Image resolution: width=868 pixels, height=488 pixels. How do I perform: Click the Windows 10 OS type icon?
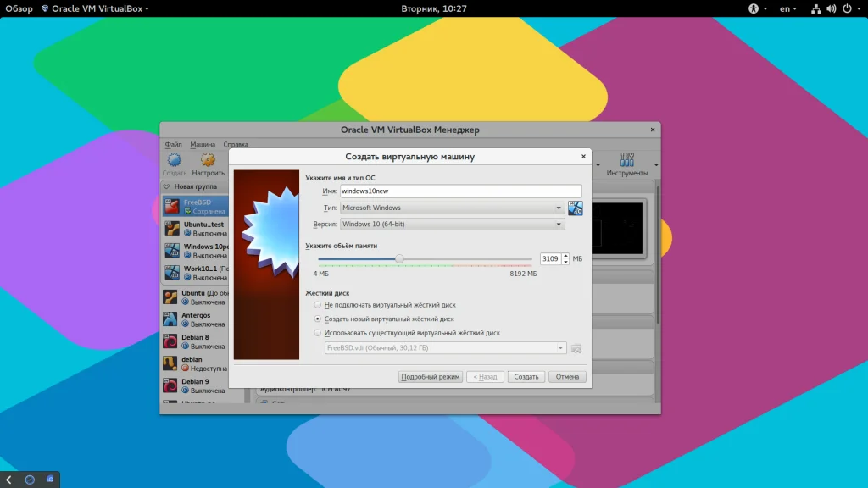(x=576, y=208)
